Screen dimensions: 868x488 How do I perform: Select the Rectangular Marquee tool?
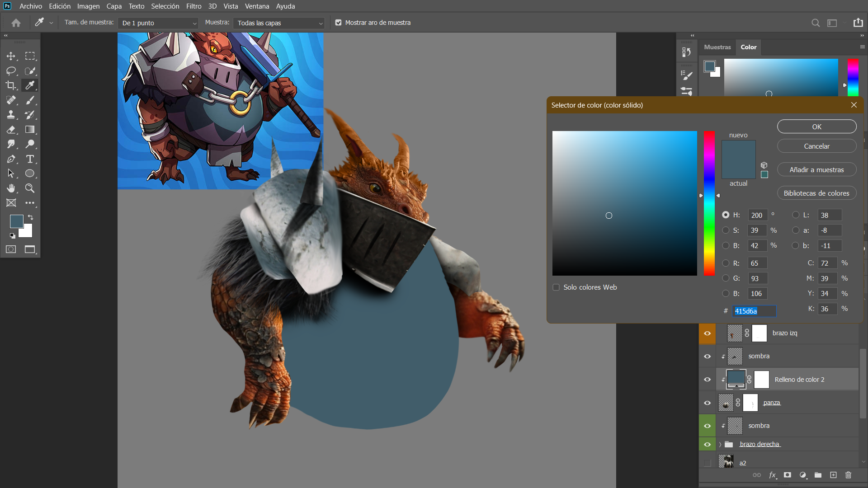[x=30, y=56]
